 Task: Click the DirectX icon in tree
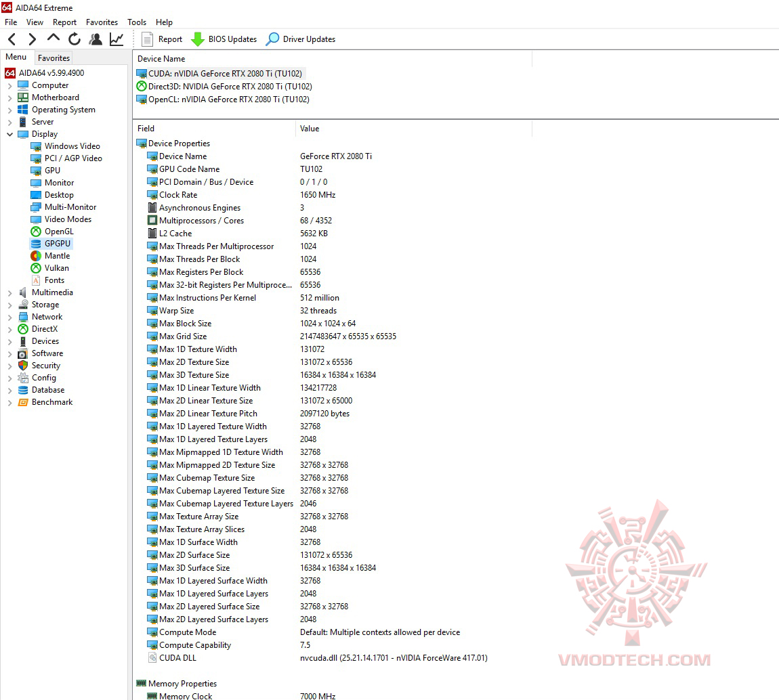(x=23, y=329)
